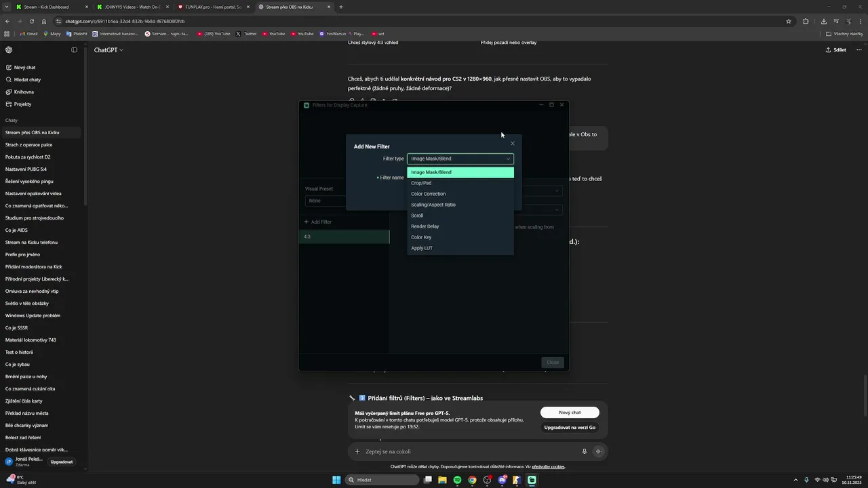Screen dimensions: 868x488
Task: Open browser tab search chevron
Action: [7, 7]
